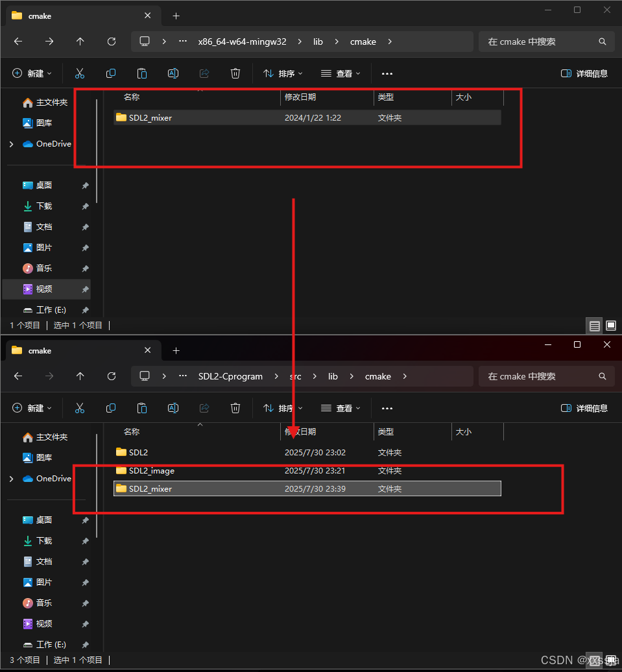This screenshot has height=672, width=622.
Task: Click the Paste icon in the toolbar
Action: (142, 73)
